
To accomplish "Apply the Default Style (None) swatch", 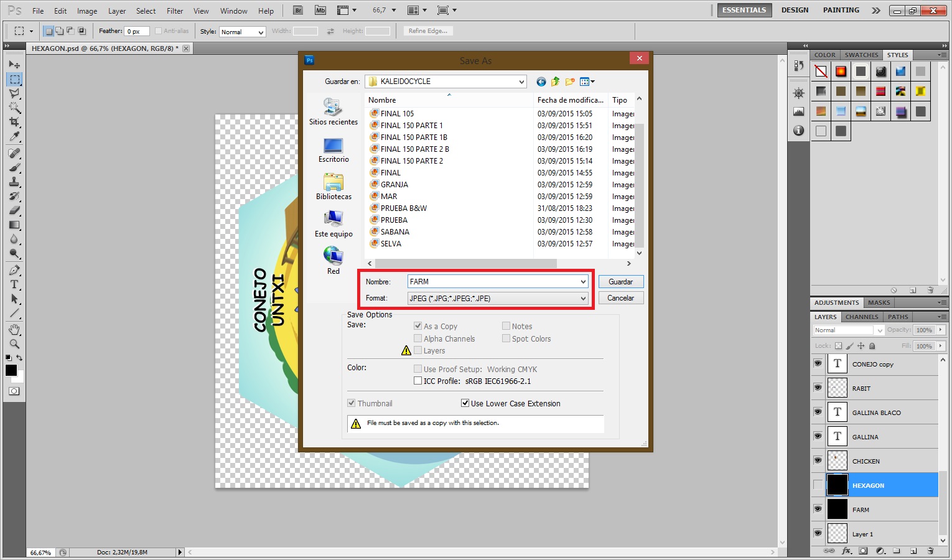I will [821, 72].
